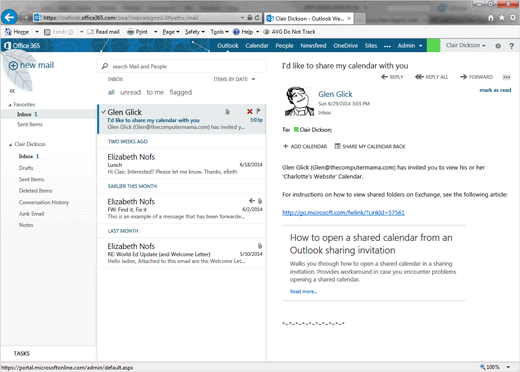520x372 pixels.
Task: Open the Safety menu dropdown
Action: click(x=195, y=32)
